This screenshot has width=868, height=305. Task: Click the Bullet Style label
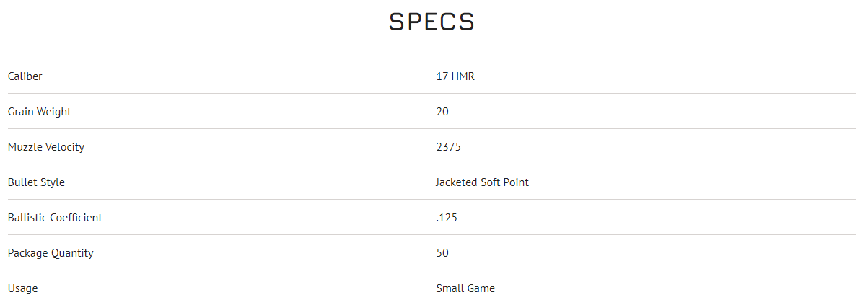[36, 182]
